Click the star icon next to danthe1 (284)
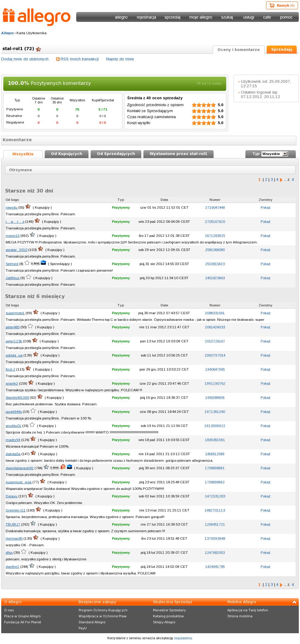Screen dimensions: 300x644 pyautogui.click(x=32, y=566)
